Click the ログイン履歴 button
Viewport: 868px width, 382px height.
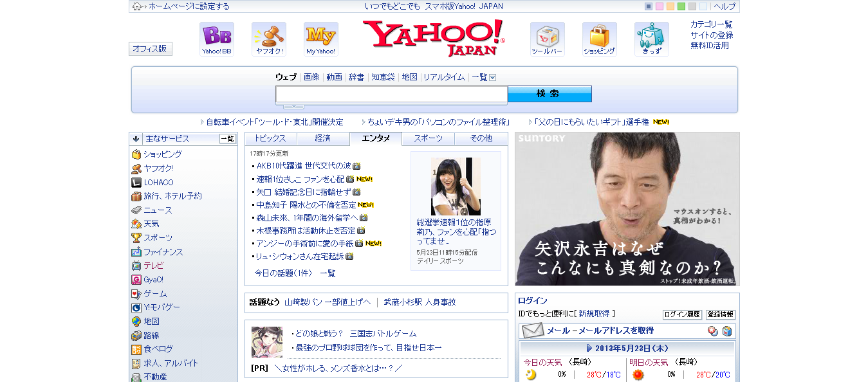(x=682, y=314)
